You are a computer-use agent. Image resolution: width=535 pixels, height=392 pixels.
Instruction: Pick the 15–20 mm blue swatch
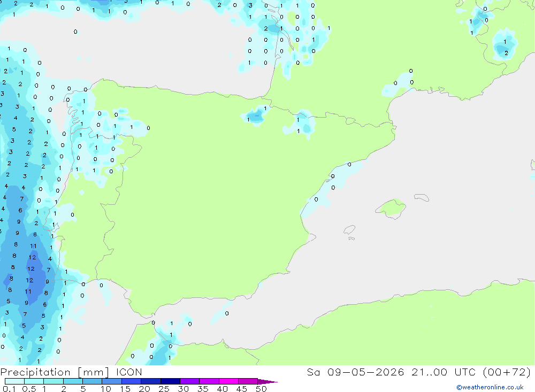(x=132, y=381)
